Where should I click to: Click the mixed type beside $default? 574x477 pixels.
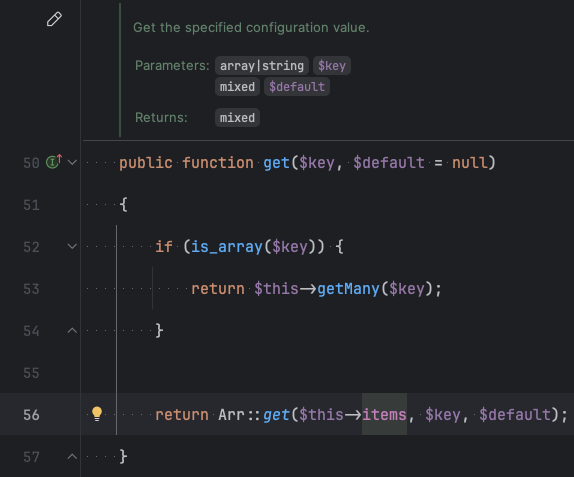(x=237, y=87)
